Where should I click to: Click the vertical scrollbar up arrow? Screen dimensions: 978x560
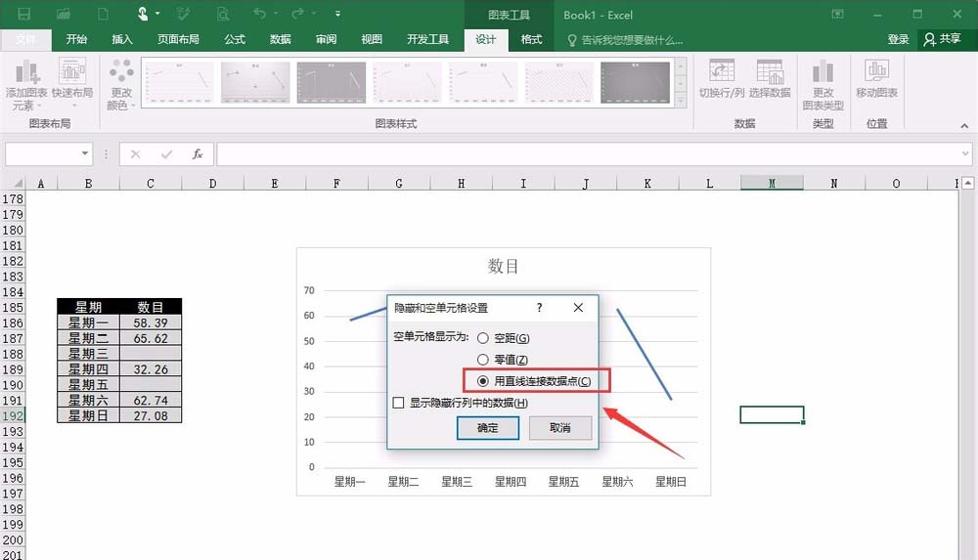967,183
